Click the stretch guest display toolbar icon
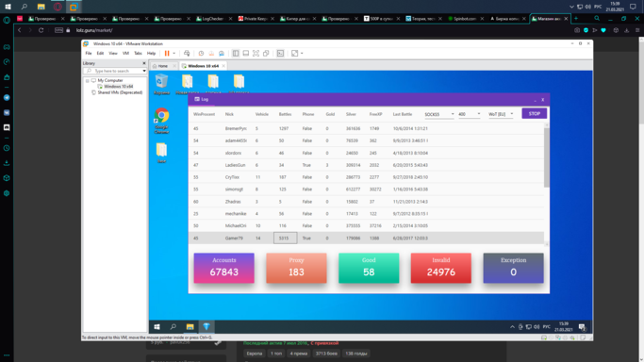The height and width of the screenshot is (362, 644). coord(294,54)
